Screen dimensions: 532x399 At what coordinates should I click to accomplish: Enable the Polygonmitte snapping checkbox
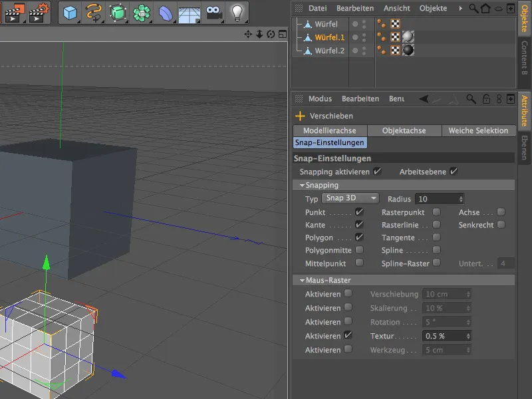click(359, 250)
